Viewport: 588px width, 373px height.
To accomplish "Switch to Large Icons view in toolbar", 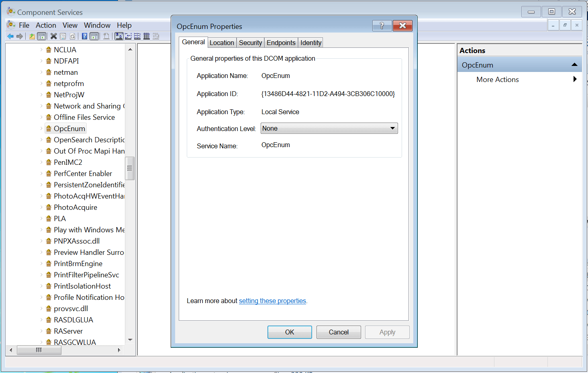I will [x=119, y=37].
